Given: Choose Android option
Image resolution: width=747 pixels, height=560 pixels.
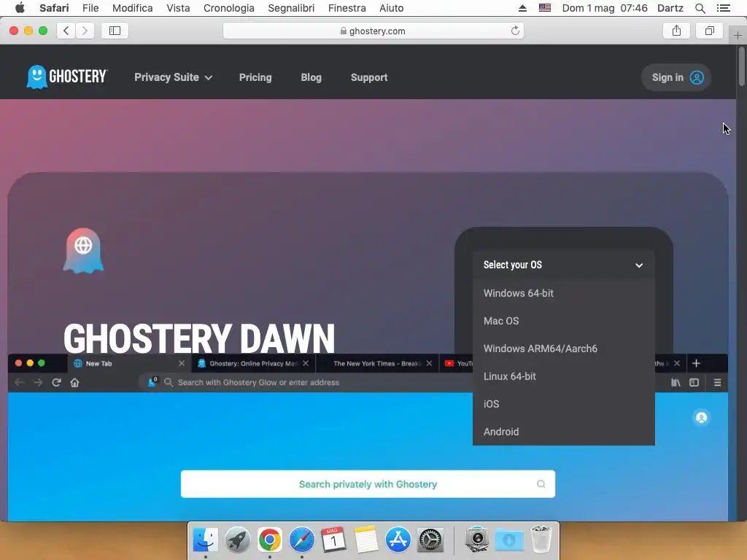Looking at the screenshot, I should click(x=564, y=432).
